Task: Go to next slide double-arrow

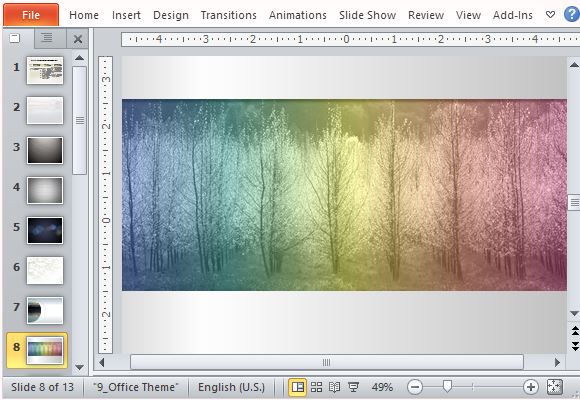Action: [575, 346]
